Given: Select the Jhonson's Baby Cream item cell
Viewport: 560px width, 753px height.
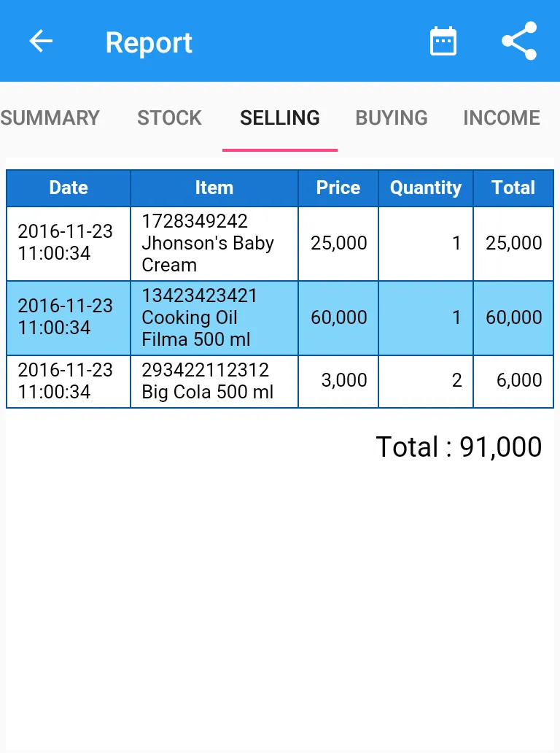Looking at the screenshot, I should [x=214, y=244].
